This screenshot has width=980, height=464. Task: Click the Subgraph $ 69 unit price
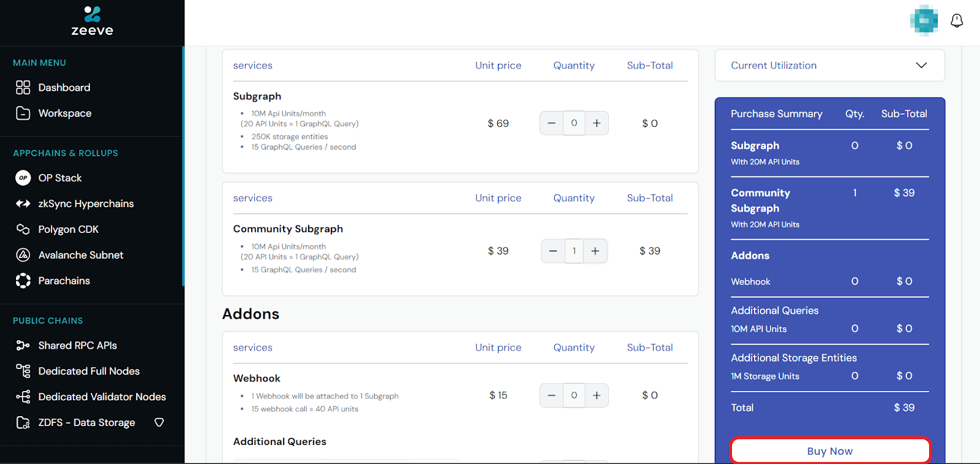click(498, 123)
